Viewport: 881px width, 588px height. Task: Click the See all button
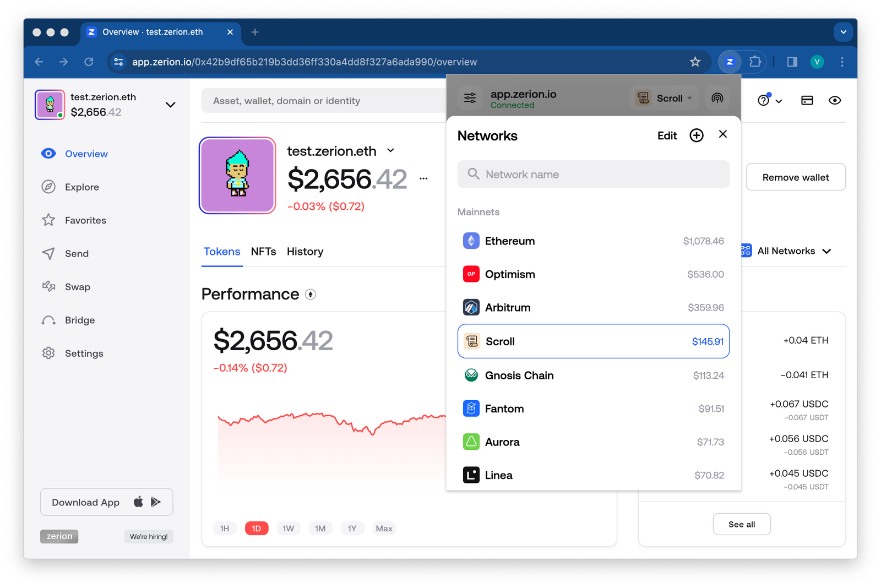[741, 524]
